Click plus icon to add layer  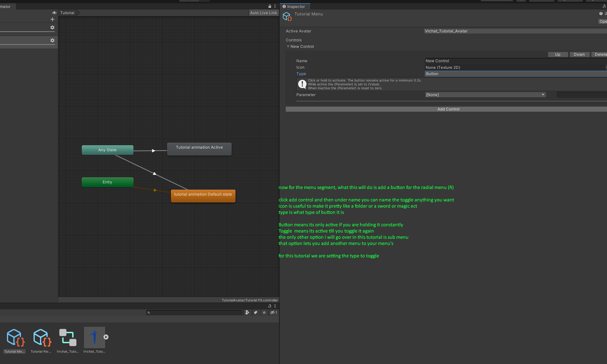52,19
